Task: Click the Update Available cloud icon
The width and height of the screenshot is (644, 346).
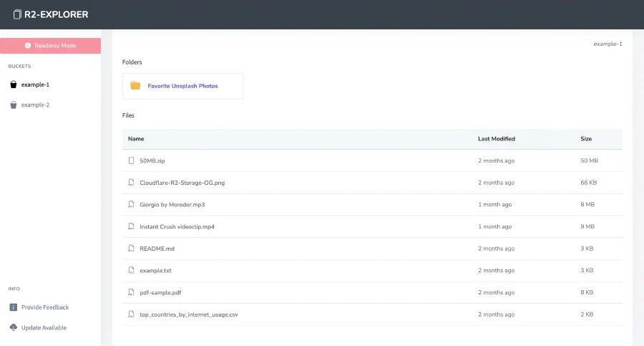Action: [13, 327]
